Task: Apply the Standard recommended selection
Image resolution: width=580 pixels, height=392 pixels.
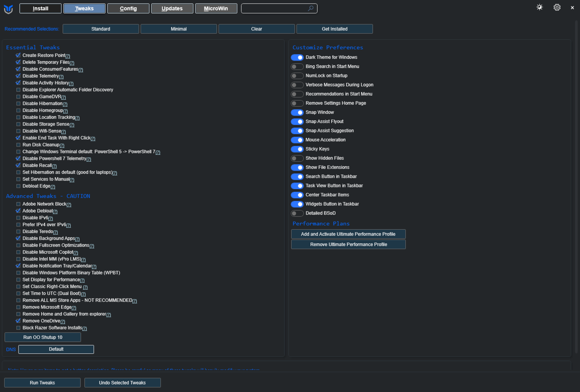Action: (101, 29)
